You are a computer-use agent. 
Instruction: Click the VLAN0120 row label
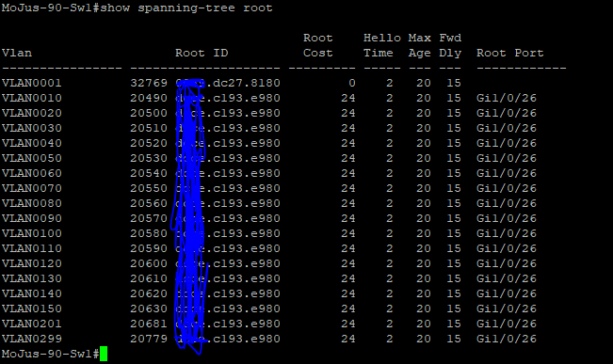point(32,263)
